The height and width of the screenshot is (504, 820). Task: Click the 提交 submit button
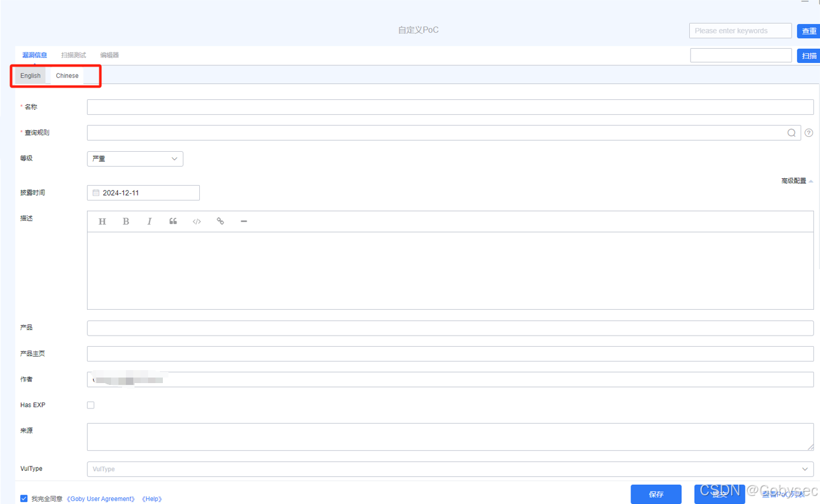click(719, 494)
